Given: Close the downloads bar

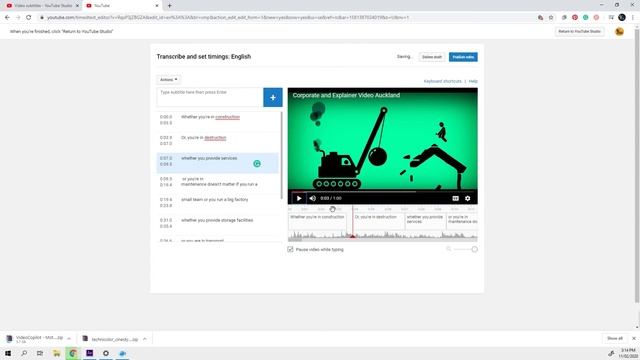Looking at the screenshot, I should [633, 338].
